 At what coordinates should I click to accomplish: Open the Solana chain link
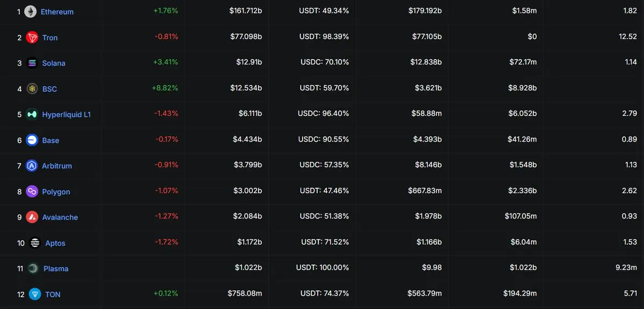[x=54, y=63]
